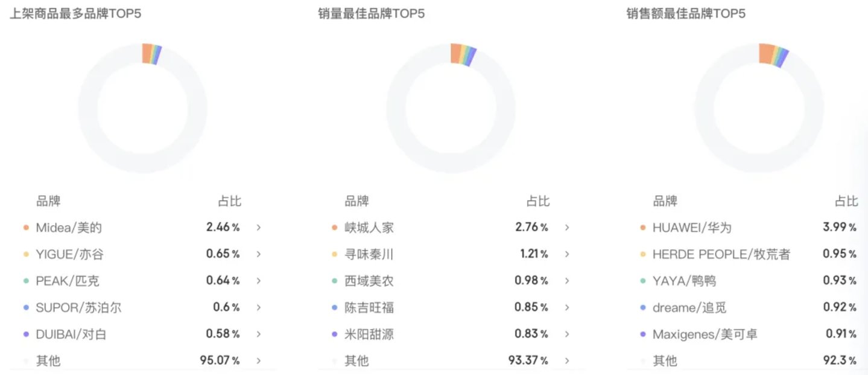Expand the 峡城人家 row chevron

click(x=567, y=228)
